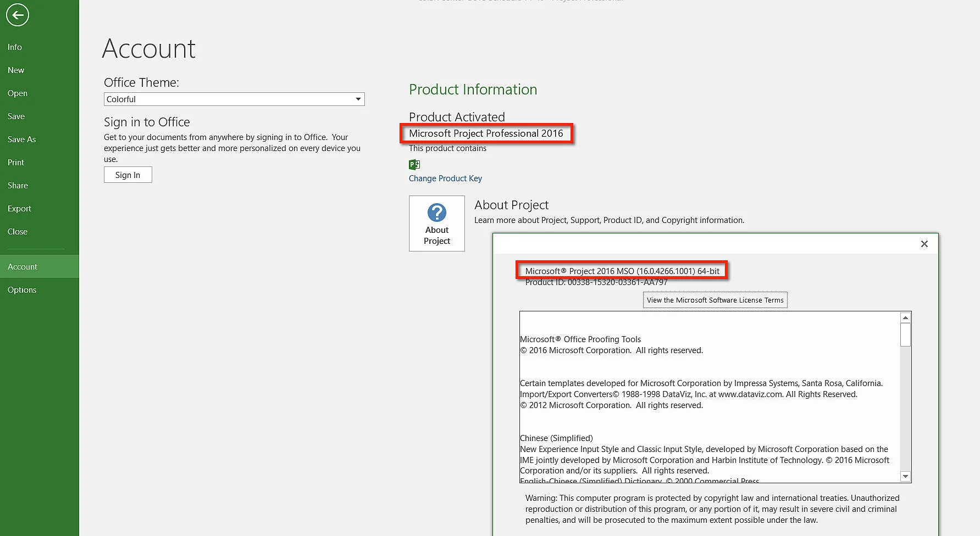The image size is (980, 536).
Task: Click the Microsoft Office Proofing Tools line
Action: point(580,339)
